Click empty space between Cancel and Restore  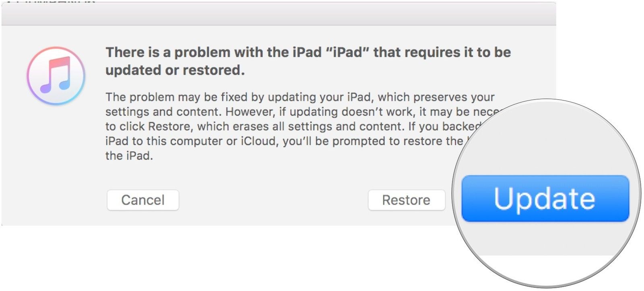pos(273,200)
